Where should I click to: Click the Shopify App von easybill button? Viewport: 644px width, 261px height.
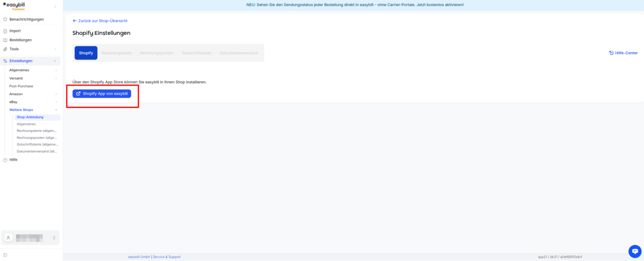coord(102,94)
